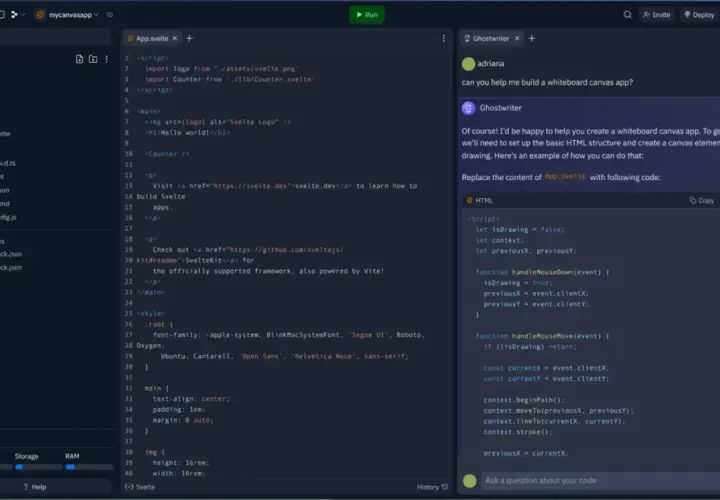The image size is (720, 500).
Task: Click the Ghostwriter icon in the tab
Action: click(x=467, y=39)
